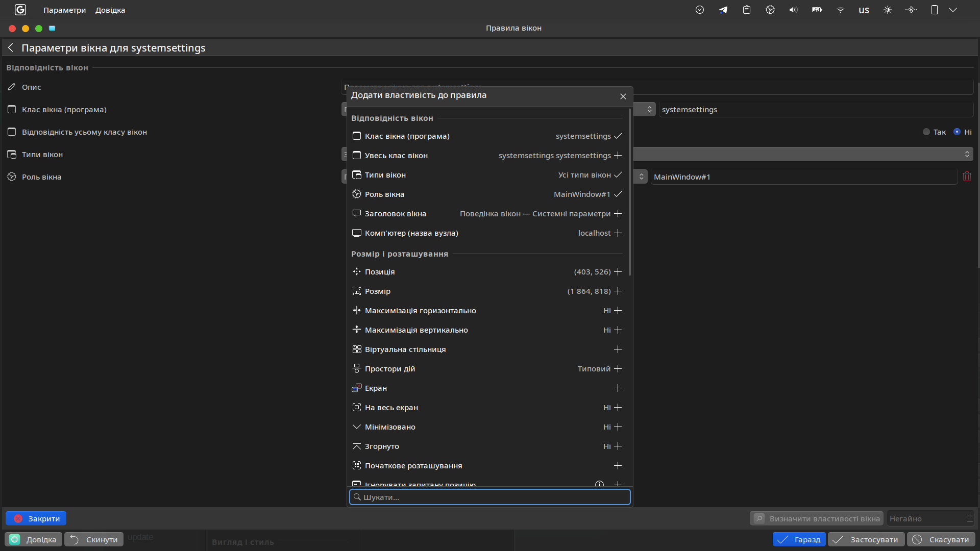Screen dimensions: 980x551
Task: Expand the system tray chevron menu
Action: click(x=953, y=10)
